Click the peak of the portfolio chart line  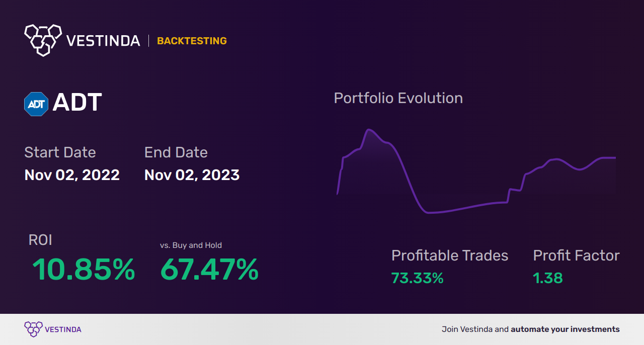pyautogui.click(x=369, y=130)
